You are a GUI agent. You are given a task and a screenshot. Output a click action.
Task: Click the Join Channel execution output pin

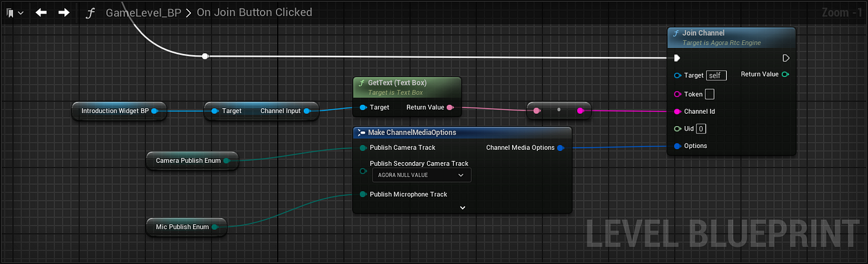[786, 58]
